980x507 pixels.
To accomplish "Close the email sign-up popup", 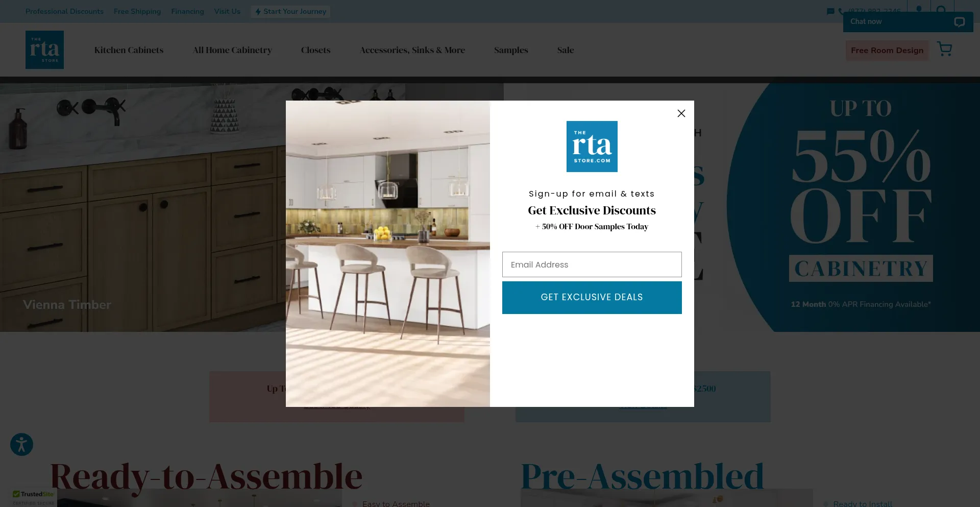I will [x=681, y=113].
